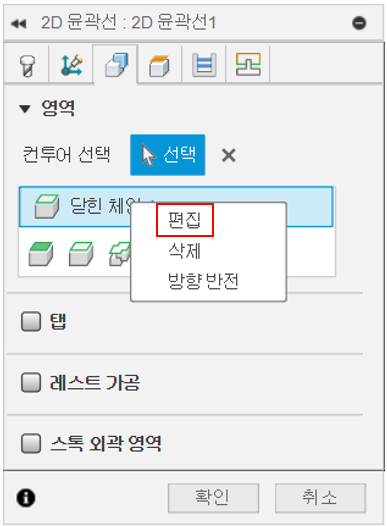Collapse the 영역 section triangle
The image size is (387, 526).
25,109
